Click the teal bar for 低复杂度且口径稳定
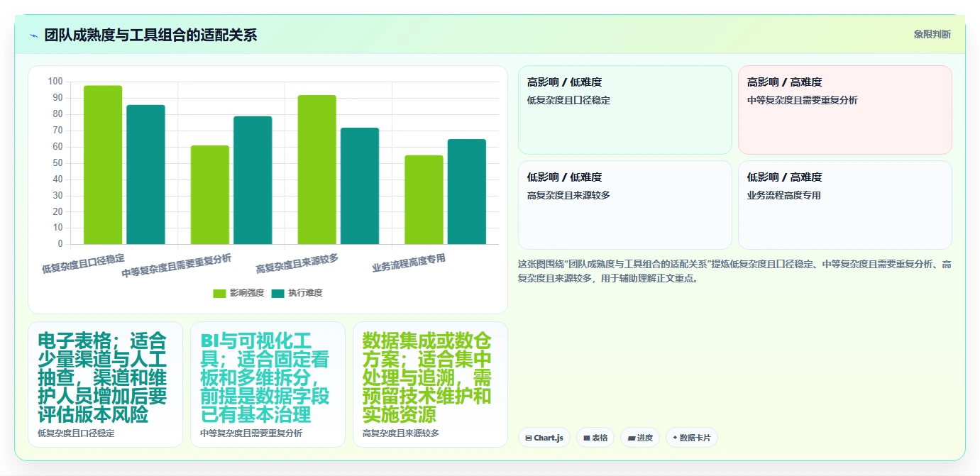The width and height of the screenshot is (980, 476). coord(145,175)
